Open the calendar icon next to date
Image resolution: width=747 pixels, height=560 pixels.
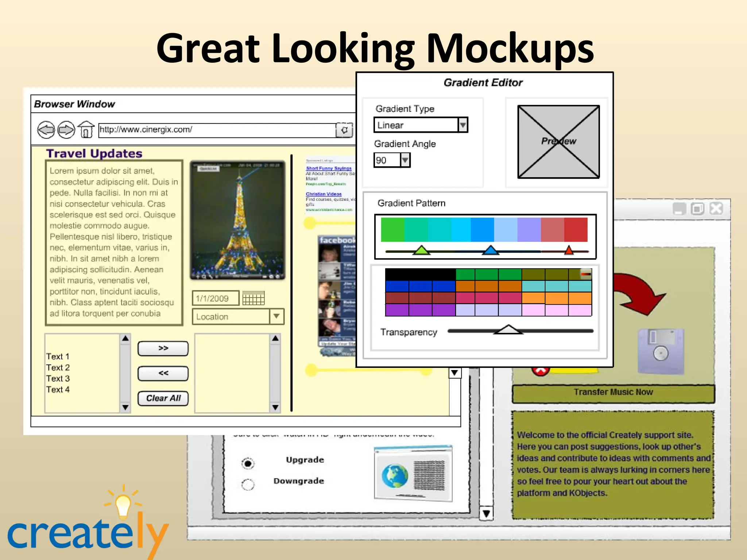pos(253,298)
